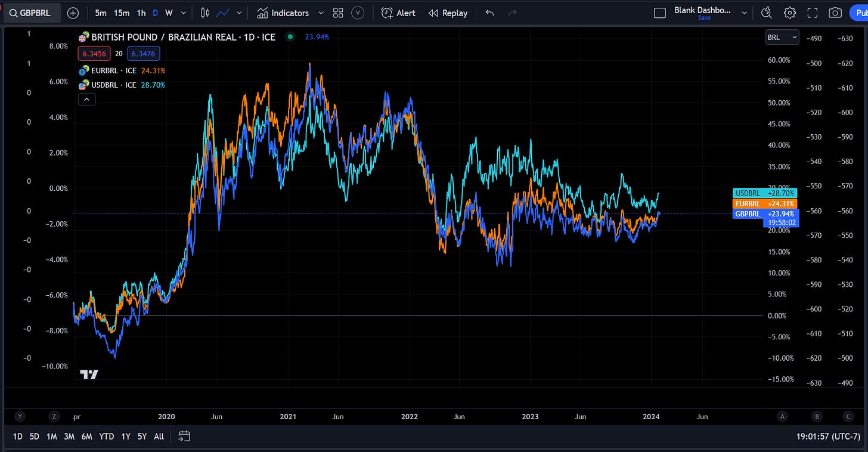Expand the time interval dropdown chevron
The image size is (868, 452).
[x=183, y=13]
